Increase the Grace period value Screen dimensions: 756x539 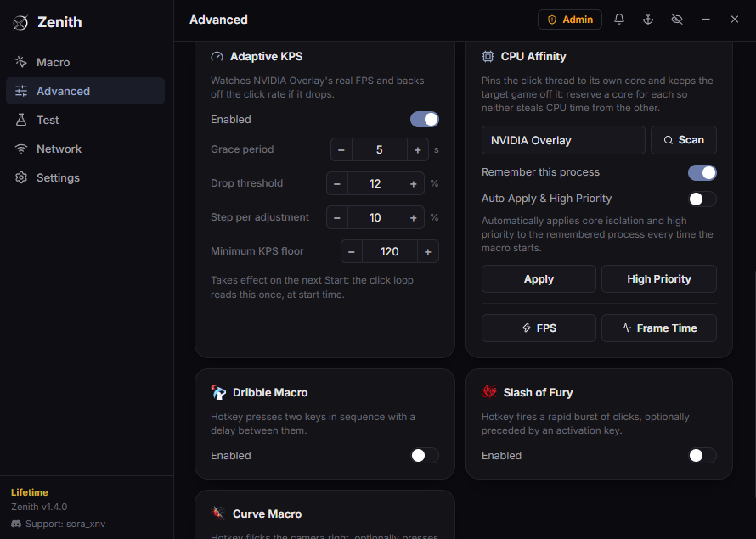pos(418,149)
